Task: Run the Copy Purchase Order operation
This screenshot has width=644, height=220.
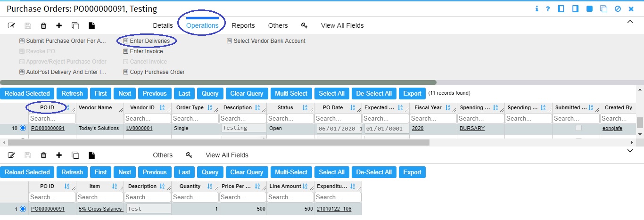Action: pyautogui.click(x=154, y=72)
